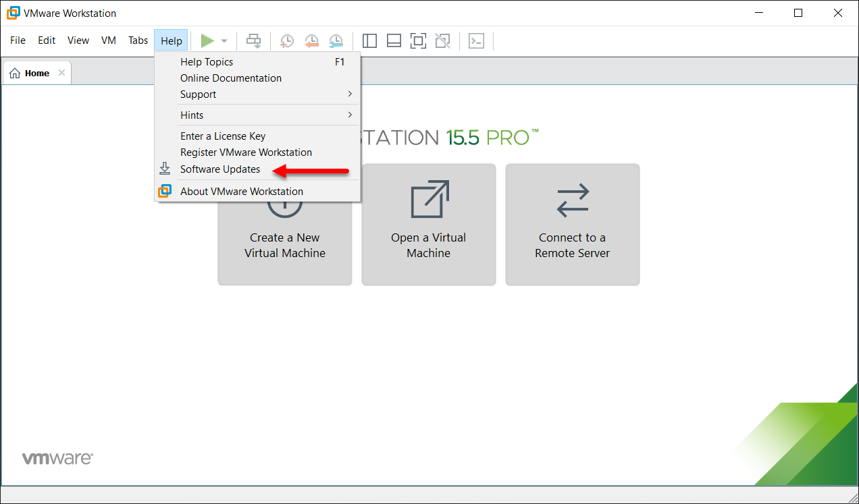
Task: Close the open Help menu
Action: [x=172, y=40]
